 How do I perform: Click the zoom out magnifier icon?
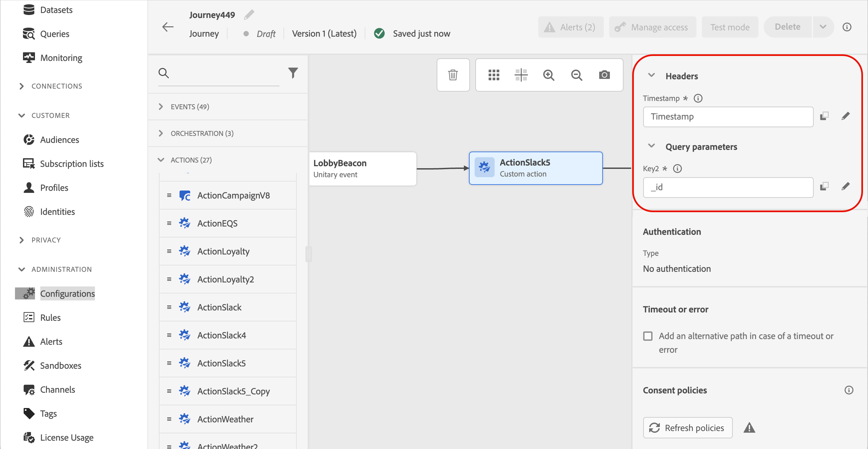coord(577,75)
